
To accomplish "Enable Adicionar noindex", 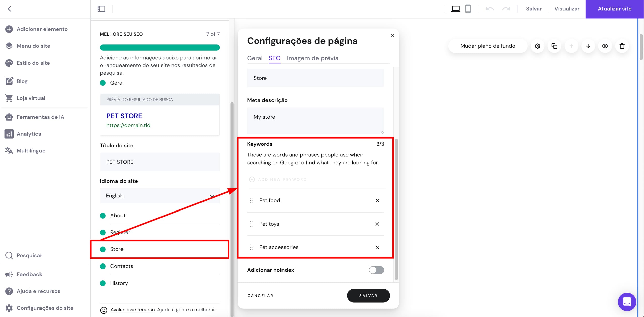I will click(x=376, y=270).
